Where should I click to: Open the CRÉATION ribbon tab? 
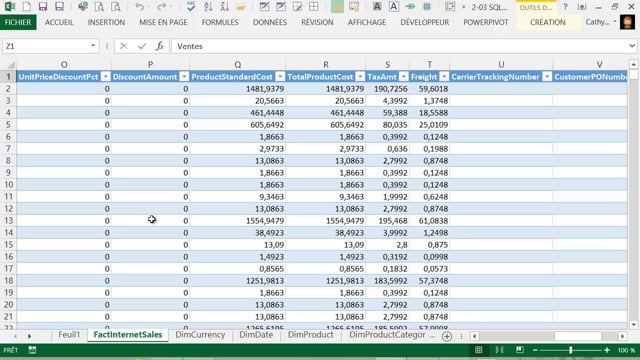tap(547, 22)
